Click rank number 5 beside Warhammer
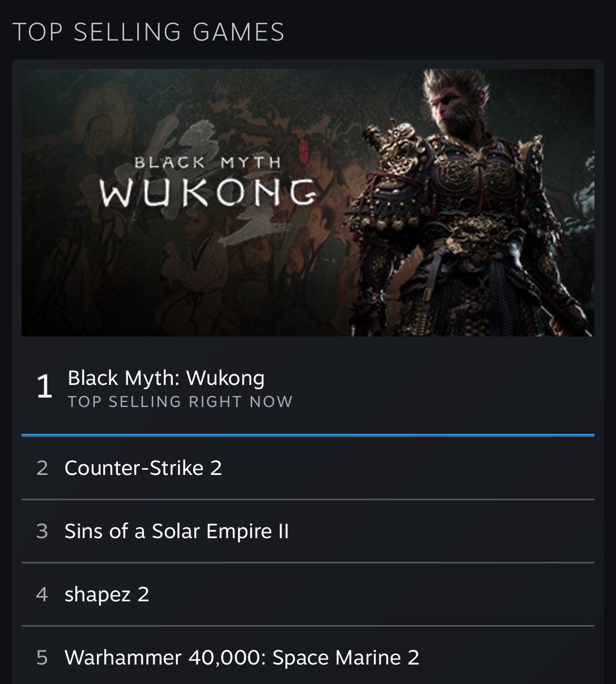 point(42,658)
